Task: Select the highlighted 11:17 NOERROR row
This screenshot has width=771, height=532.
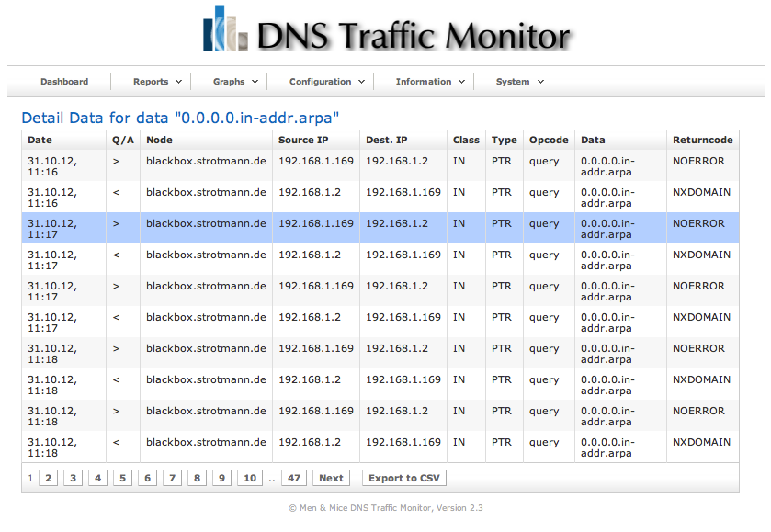Action: (x=368, y=229)
